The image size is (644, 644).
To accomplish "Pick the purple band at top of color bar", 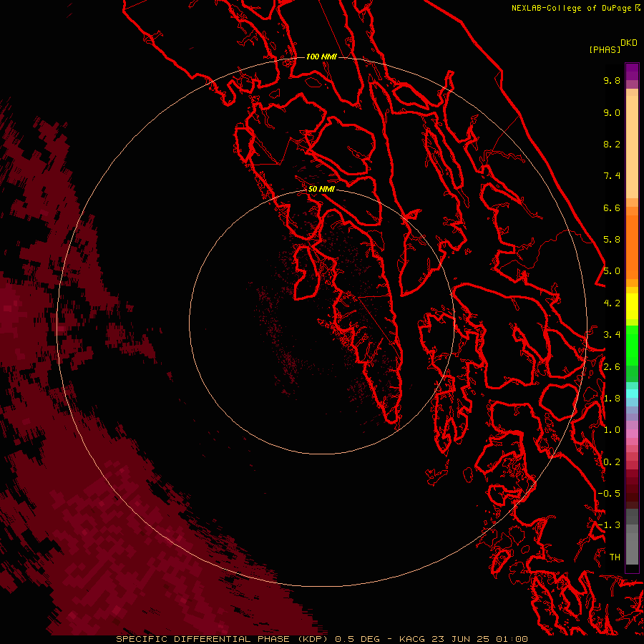I will [632, 72].
